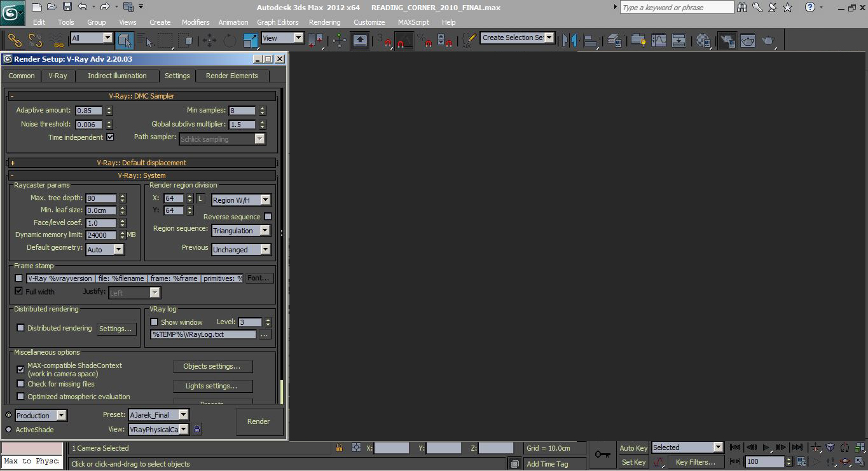The width and height of the screenshot is (868, 471).
Task: Open the Production render mode dropdown
Action: pos(41,416)
